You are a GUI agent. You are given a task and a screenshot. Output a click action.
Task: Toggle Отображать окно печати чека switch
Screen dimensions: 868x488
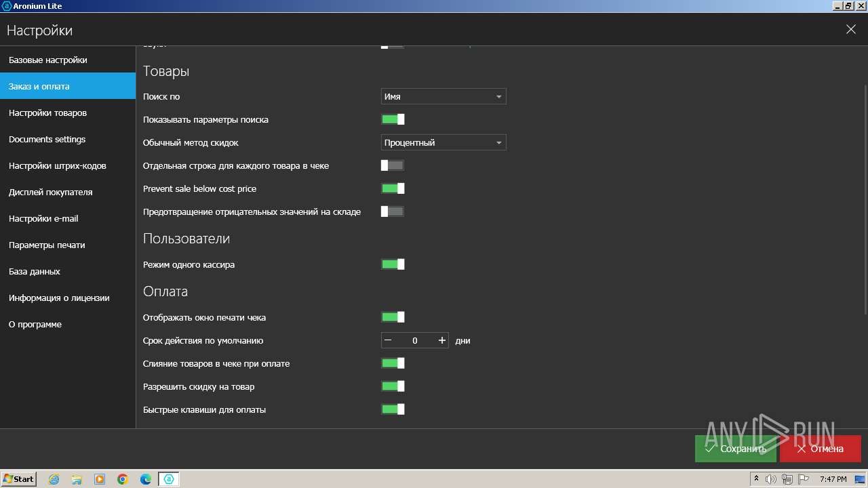(393, 317)
